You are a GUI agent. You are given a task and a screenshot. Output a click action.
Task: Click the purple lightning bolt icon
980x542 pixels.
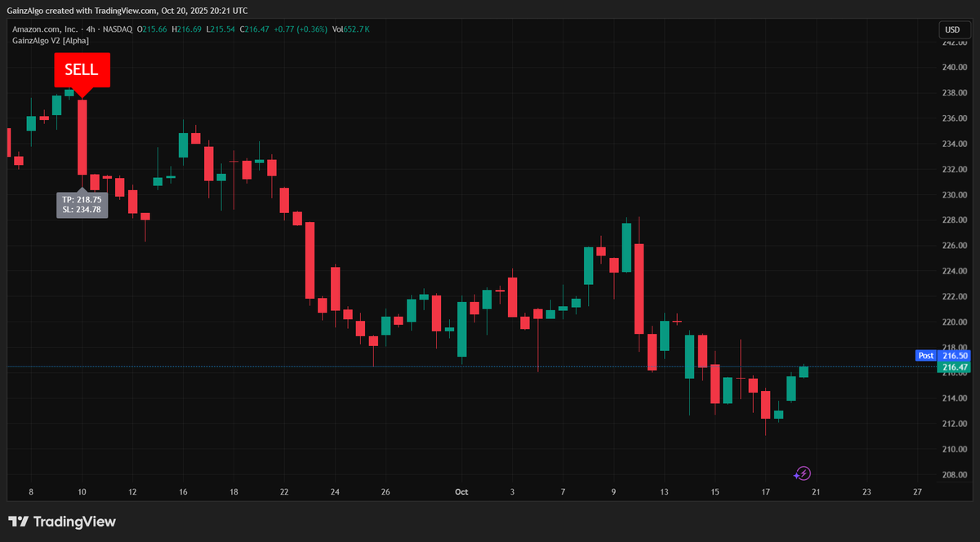(803, 473)
